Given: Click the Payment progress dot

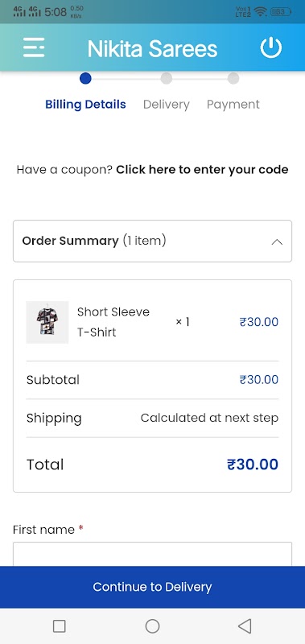Looking at the screenshot, I should [x=233, y=78].
